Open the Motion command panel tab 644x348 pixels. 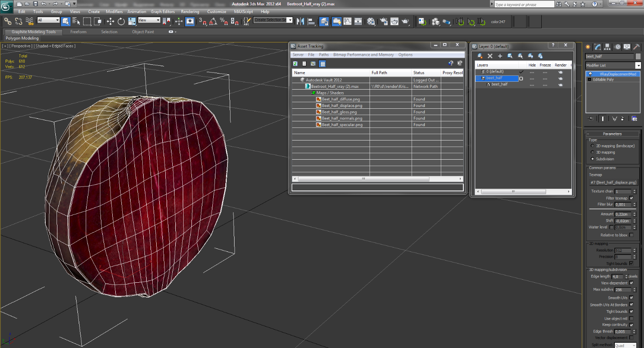[617, 47]
